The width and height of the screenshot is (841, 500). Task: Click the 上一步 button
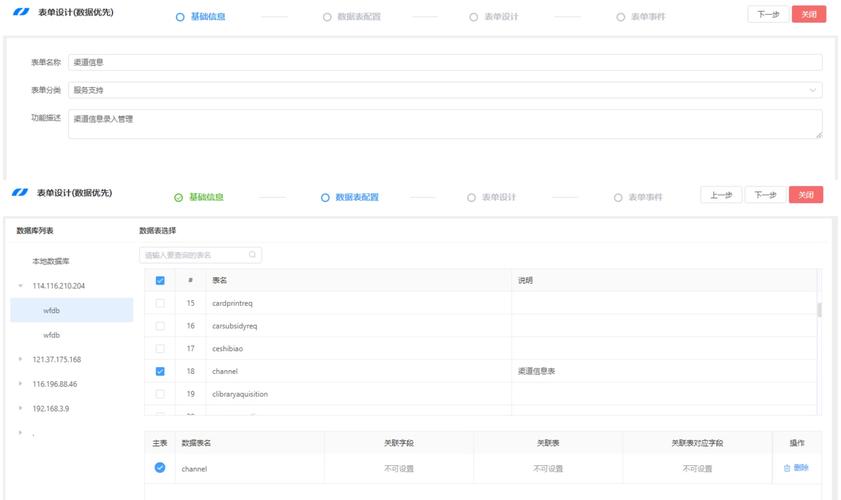720,195
